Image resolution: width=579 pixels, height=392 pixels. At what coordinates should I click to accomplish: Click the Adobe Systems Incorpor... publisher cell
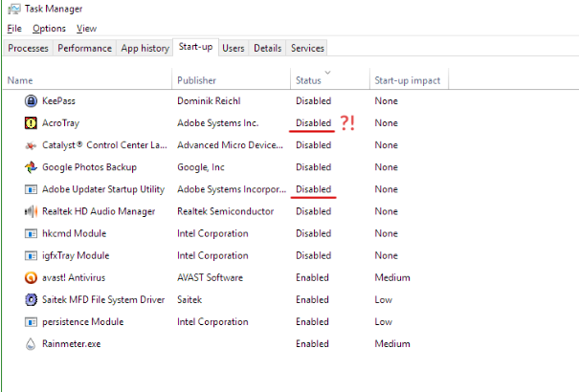point(232,189)
